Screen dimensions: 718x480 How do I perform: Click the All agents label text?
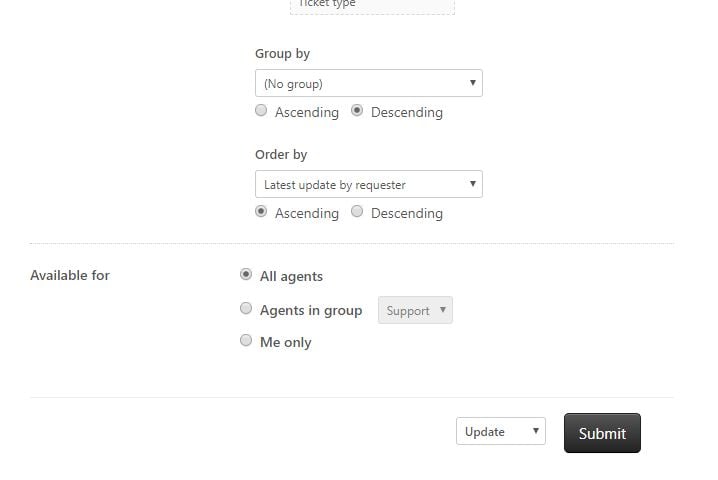[291, 276]
